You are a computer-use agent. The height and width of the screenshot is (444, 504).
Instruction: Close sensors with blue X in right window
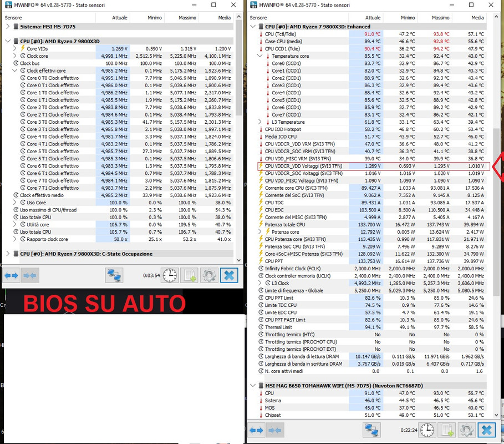[x=487, y=430]
